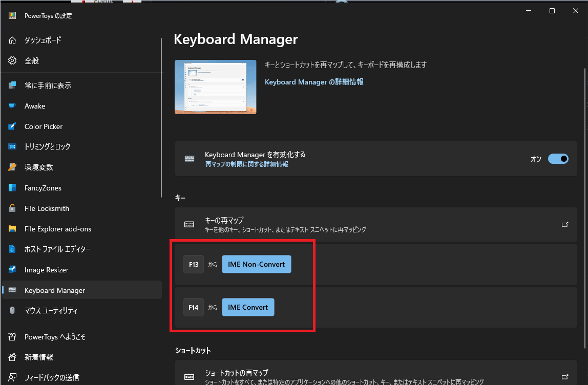The image size is (588, 385).
Task: Click the オン toggle state label
Action: [536, 159]
